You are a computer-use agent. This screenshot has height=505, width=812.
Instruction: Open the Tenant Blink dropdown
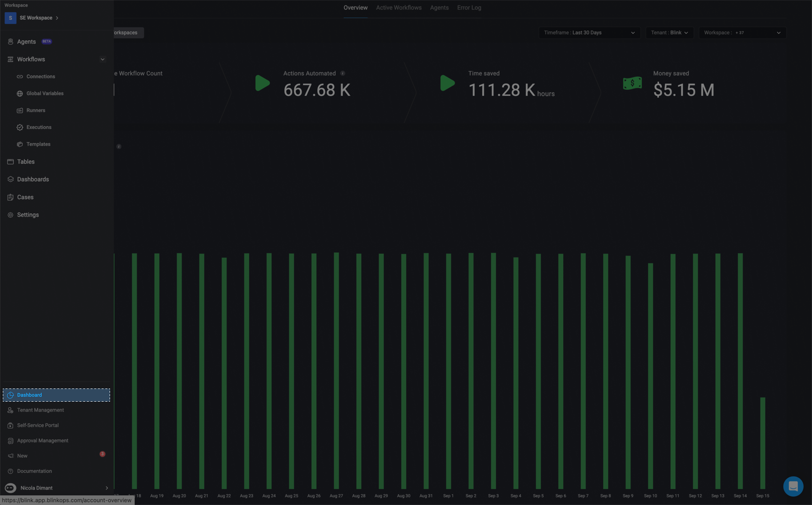point(670,33)
